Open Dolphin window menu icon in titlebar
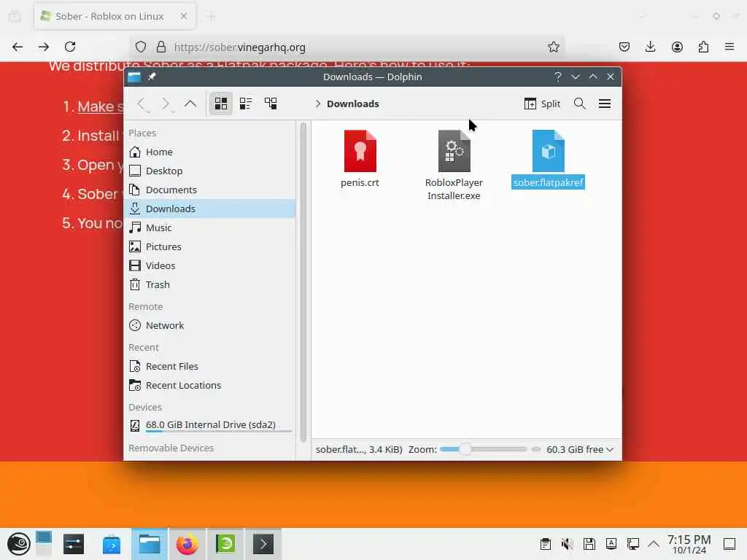 134,77
